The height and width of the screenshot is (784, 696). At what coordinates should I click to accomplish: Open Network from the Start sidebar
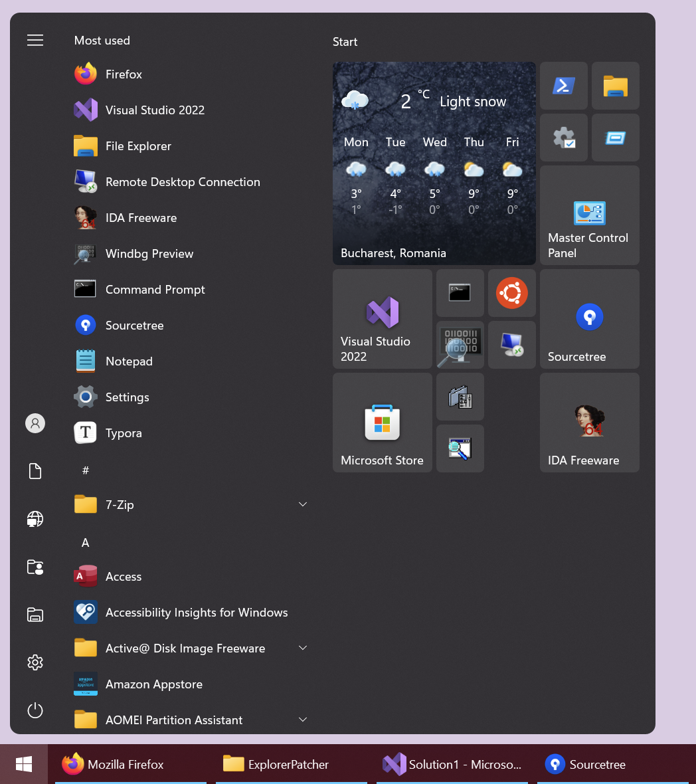pos(35,519)
